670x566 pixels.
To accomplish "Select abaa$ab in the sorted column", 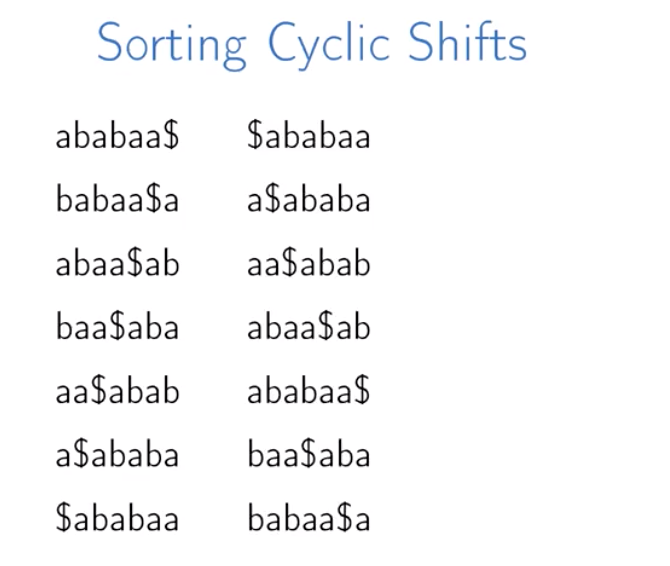I will click(309, 327).
